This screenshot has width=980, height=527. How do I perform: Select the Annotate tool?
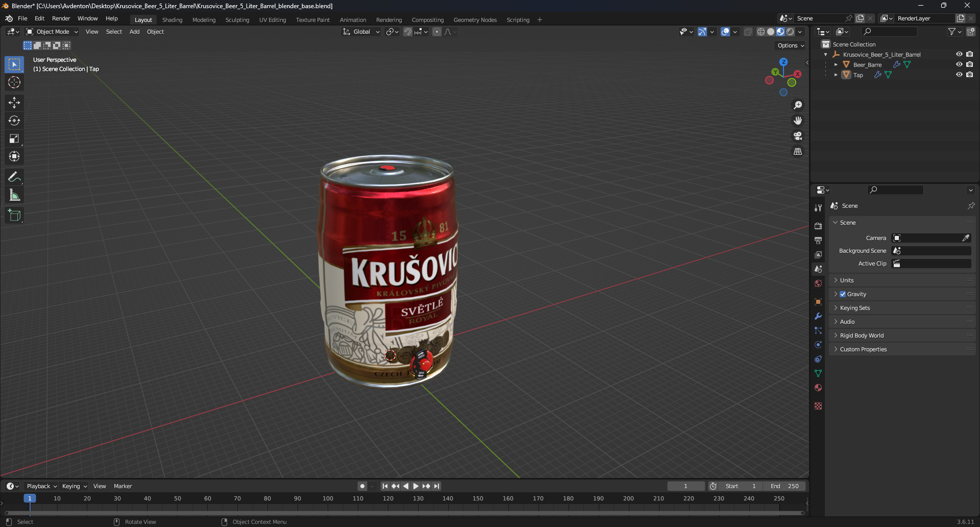[14, 177]
